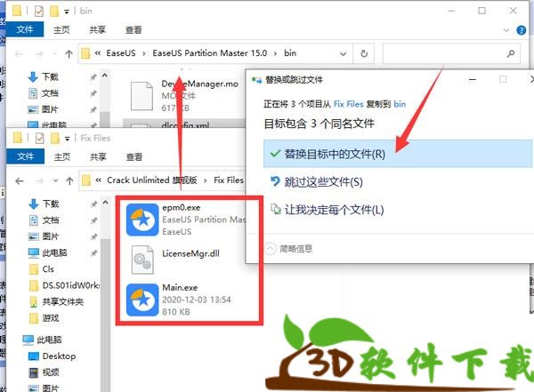The width and height of the screenshot is (534, 392).
Task: Open the 主页 tab in bin window
Action: coord(61,30)
